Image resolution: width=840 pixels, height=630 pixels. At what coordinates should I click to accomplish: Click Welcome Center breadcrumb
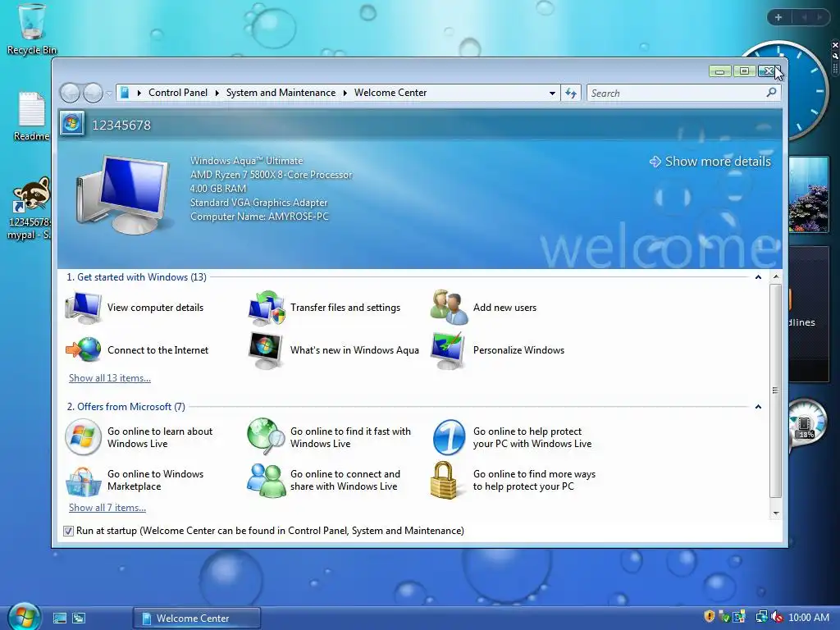[390, 93]
